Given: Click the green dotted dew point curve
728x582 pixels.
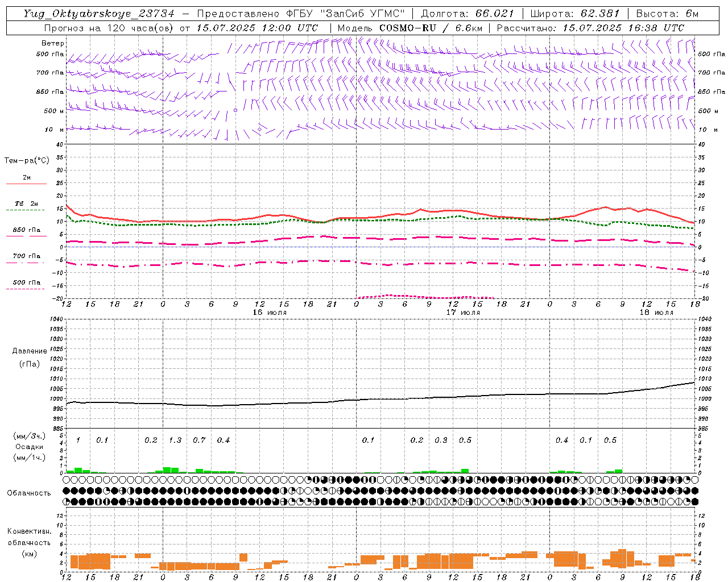Looking at the screenshot, I should click(380, 220).
